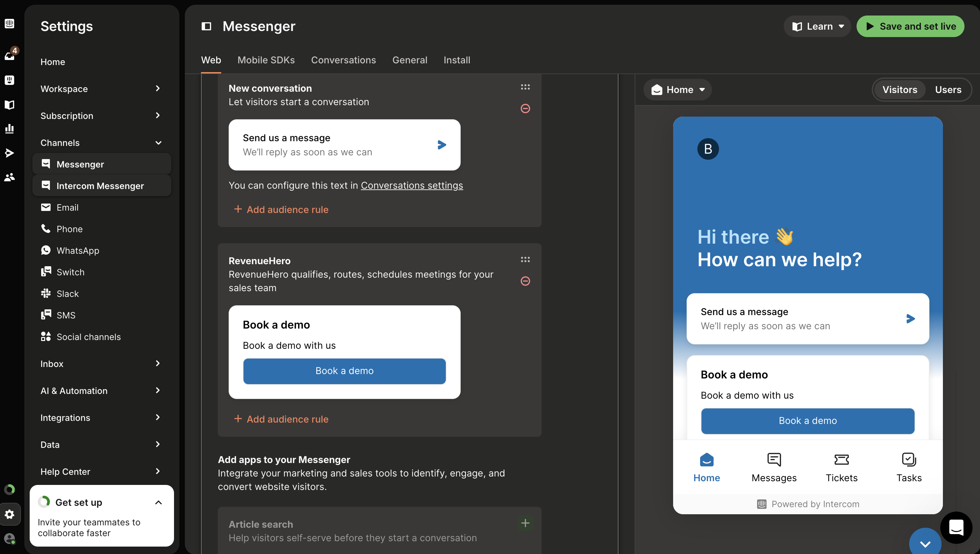Image resolution: width=980 pixels, height=554 pixels.
Task: Click send arrow in preview Send us a message
Action: coord(910,319)
